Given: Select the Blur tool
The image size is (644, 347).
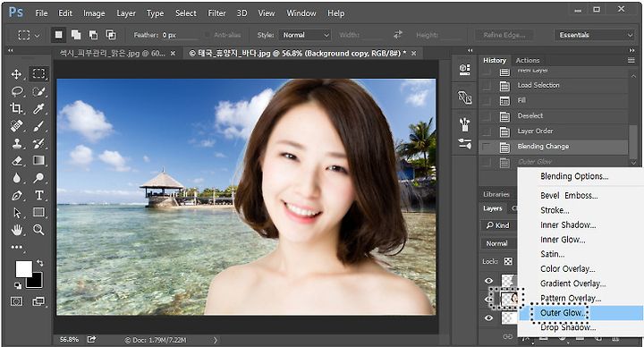Looking at the screenshot, I should click(16, 178).
